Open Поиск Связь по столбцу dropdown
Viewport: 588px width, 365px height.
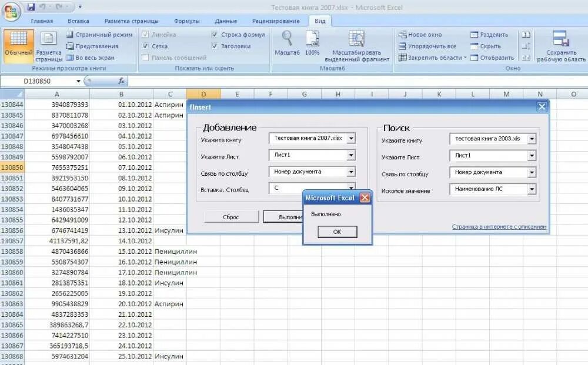pos(532,172)
